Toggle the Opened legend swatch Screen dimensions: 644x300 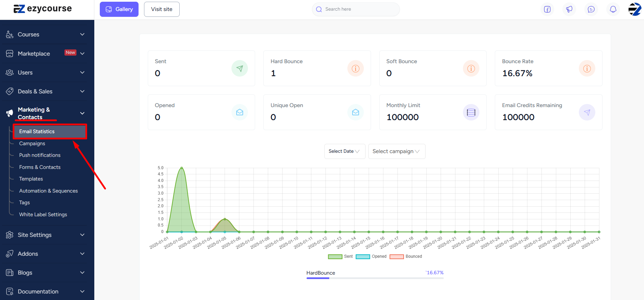tap(363, 257)
